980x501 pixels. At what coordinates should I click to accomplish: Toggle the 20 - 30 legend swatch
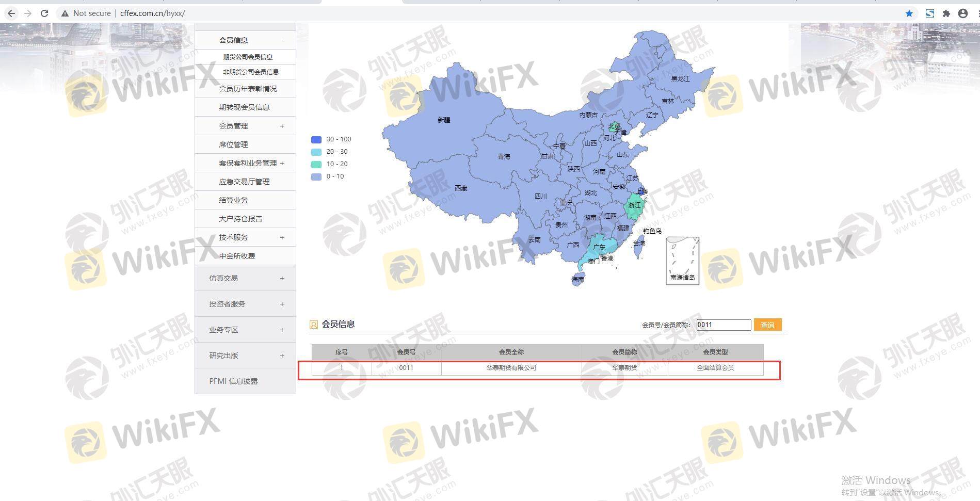click(316, 152)
